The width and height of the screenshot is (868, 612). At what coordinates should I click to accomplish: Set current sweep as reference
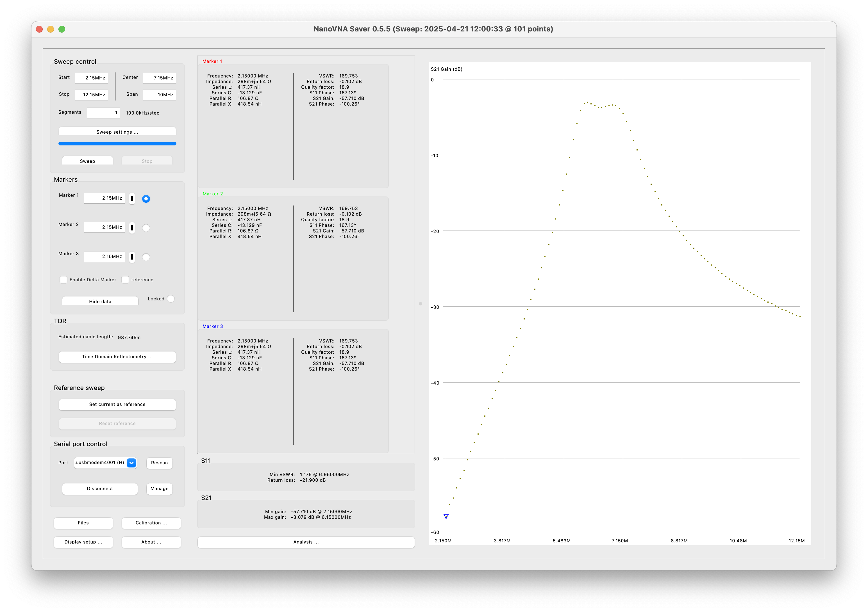click(x=117, y=404)
